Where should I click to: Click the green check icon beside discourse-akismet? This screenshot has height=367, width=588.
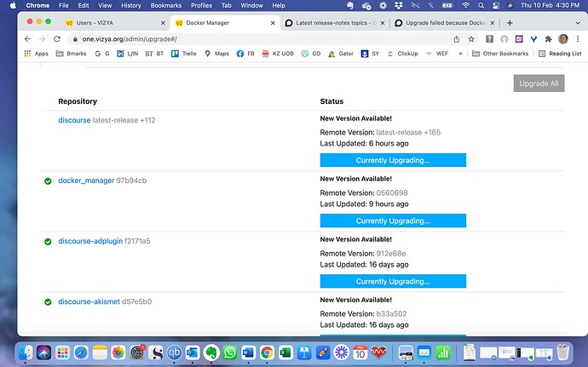pyautogui.click(x=48, y=301)
